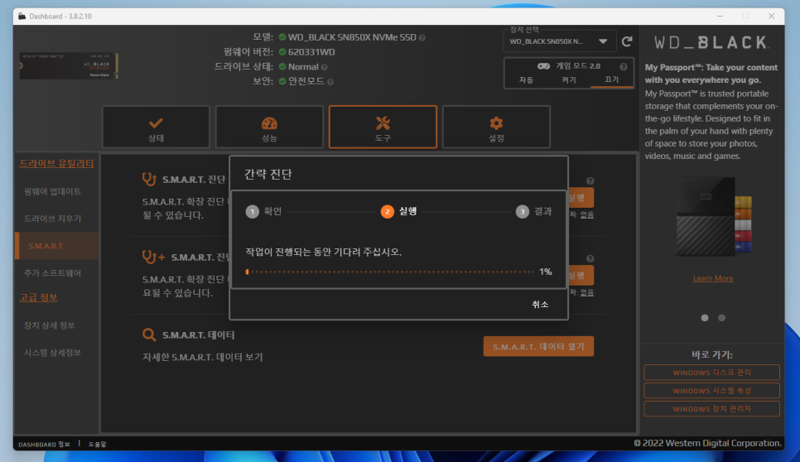
Task: Click the 드라이브 유틸리티 section heading
Action: click(57, 163)
